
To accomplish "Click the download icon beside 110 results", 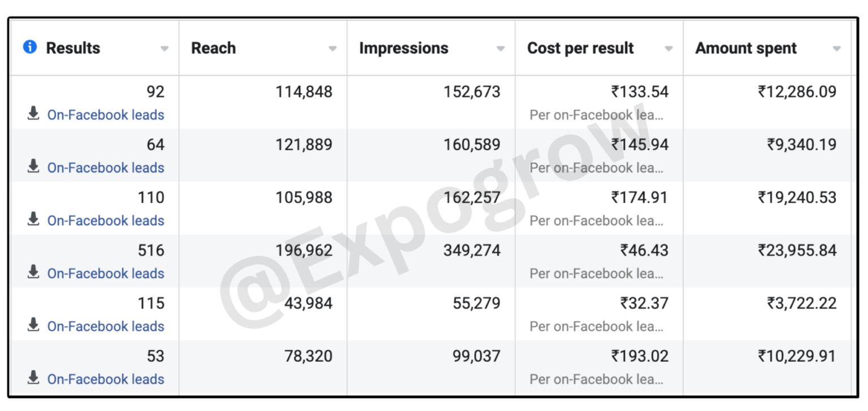I will click(33, 220).
